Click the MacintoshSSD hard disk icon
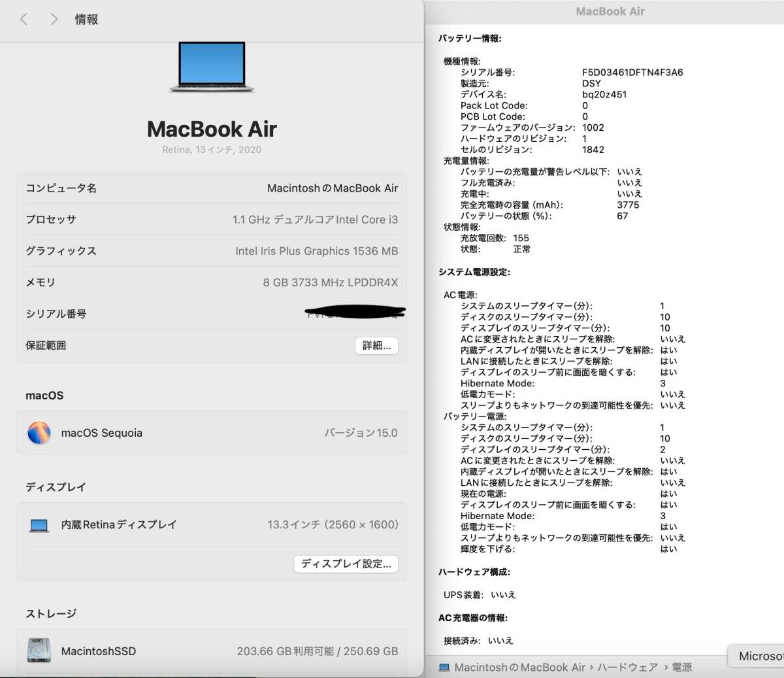784x678 pixels. tap(39, 651)
